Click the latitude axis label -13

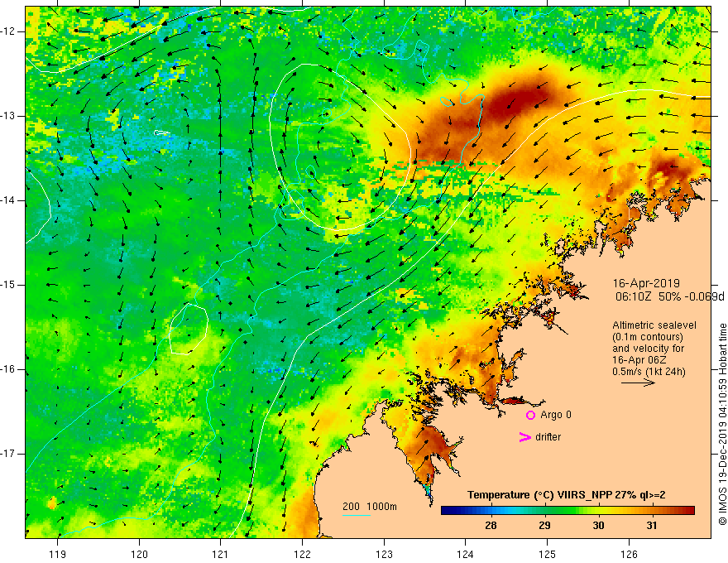[x=9, y=116]
